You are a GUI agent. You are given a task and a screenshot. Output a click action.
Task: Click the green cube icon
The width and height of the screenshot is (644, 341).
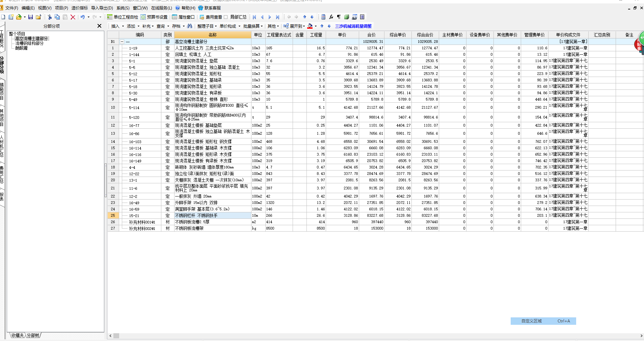point(347,17)
